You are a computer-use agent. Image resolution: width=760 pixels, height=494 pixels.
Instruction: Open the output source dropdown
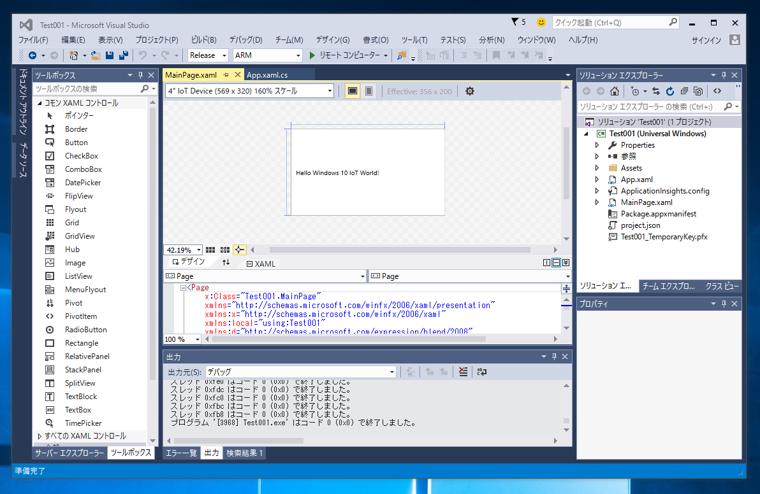[301, 372]
